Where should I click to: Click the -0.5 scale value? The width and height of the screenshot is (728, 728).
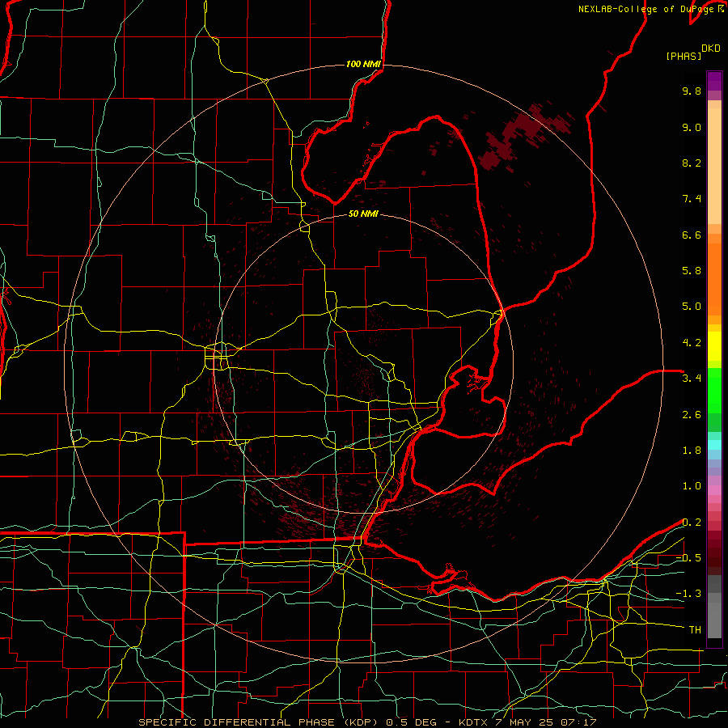[688, 558]
